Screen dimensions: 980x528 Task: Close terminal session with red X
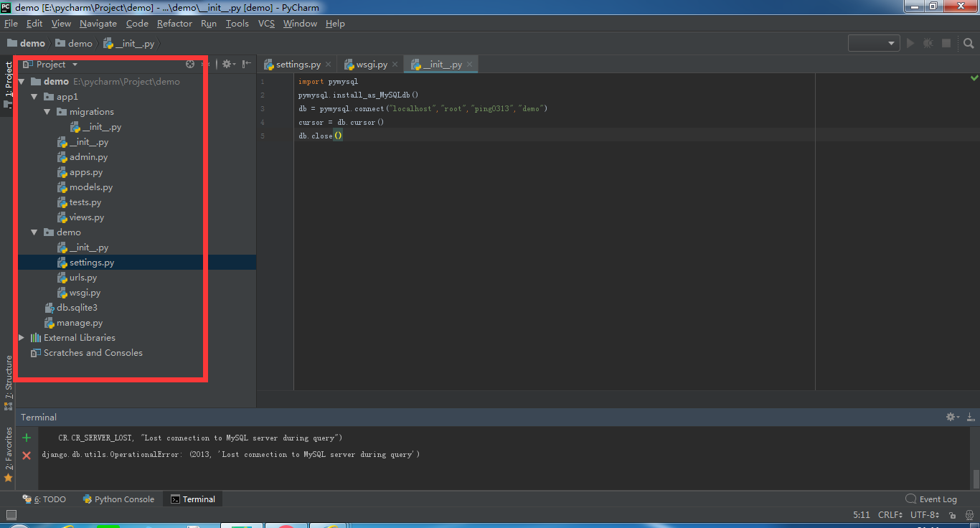(x=27, y=455)
